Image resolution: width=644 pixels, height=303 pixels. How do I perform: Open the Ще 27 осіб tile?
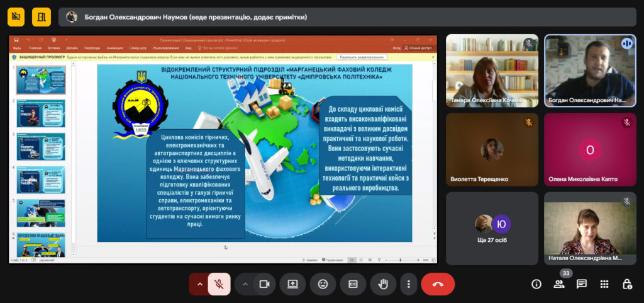tap(492, 229)
